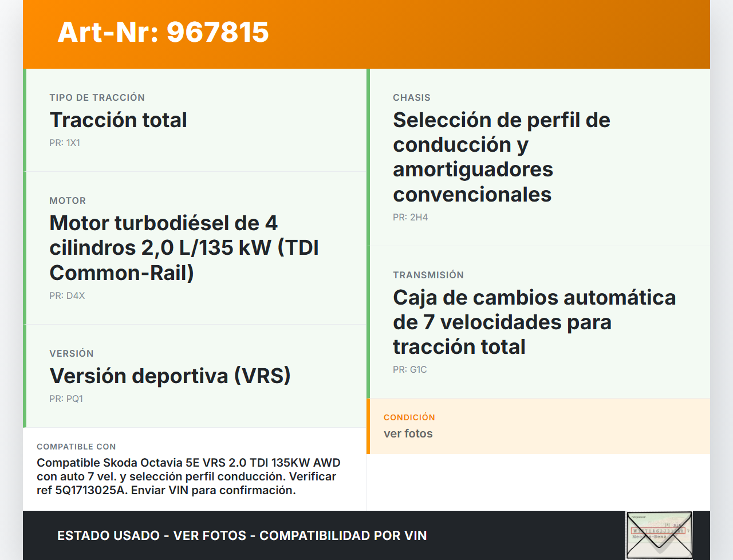Screen dimensions: 733x560
Task: Select the Tracción total spec value
Action: point(118,120)
